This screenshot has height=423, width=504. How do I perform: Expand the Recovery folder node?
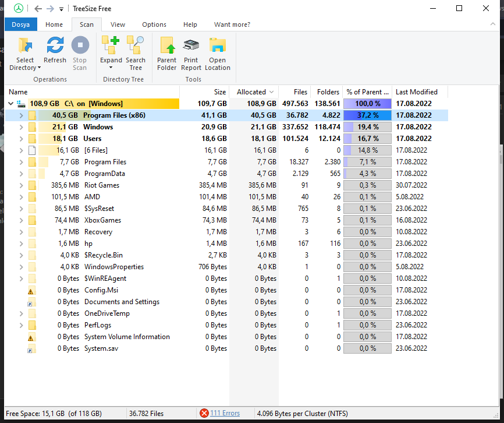click(21, 232)
